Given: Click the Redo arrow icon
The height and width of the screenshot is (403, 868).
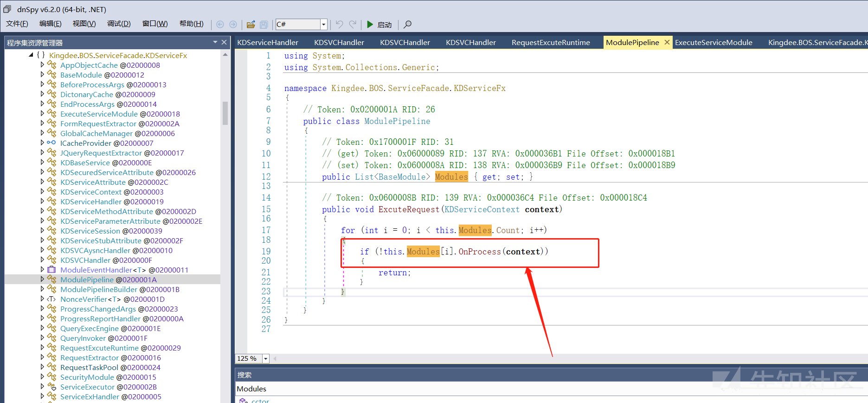Looking at the screenshot, I should point(353,24).
